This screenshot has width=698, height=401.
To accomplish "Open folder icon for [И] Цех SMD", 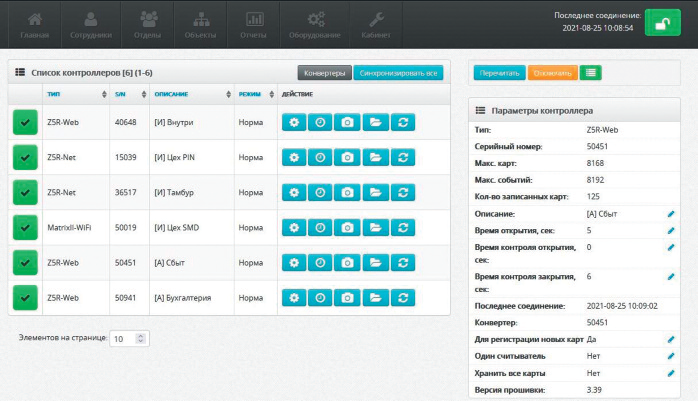I will click(x=376, y=227).
